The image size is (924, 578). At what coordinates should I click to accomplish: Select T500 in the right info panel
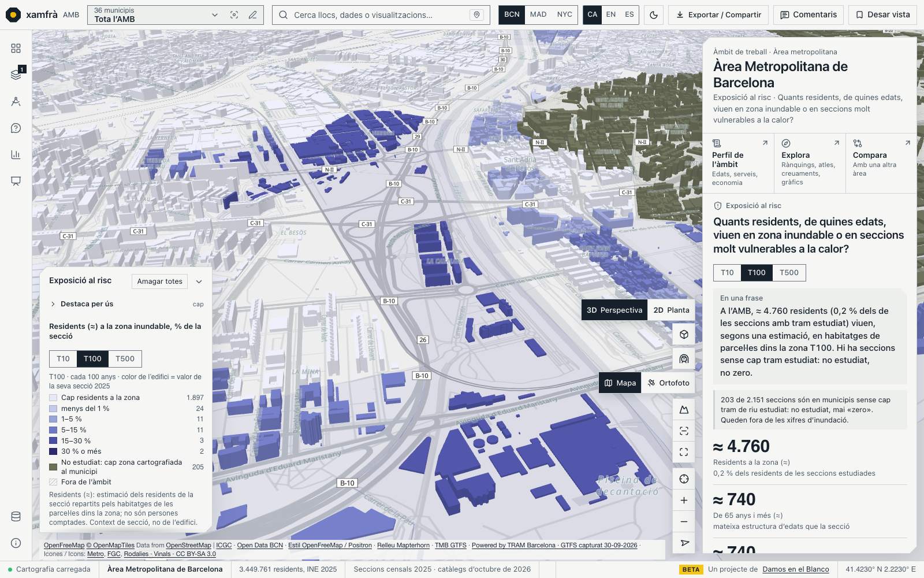click(x=789, y=273)
